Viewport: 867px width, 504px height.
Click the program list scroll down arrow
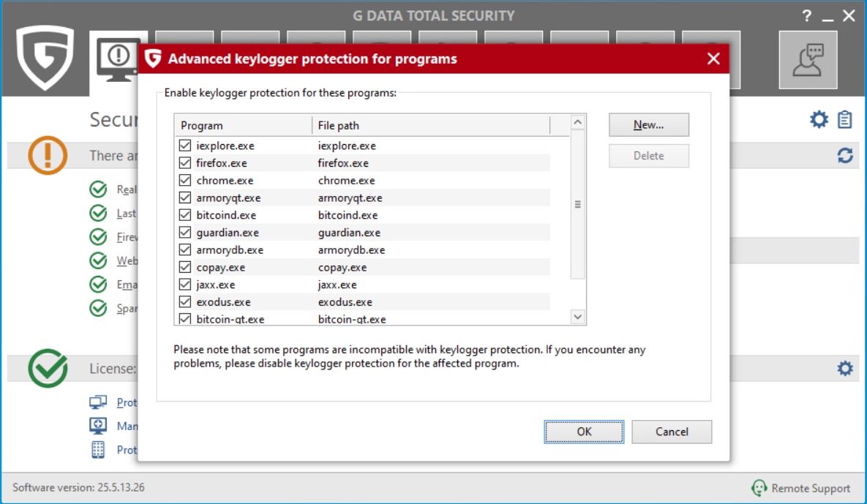pos(578,317)
